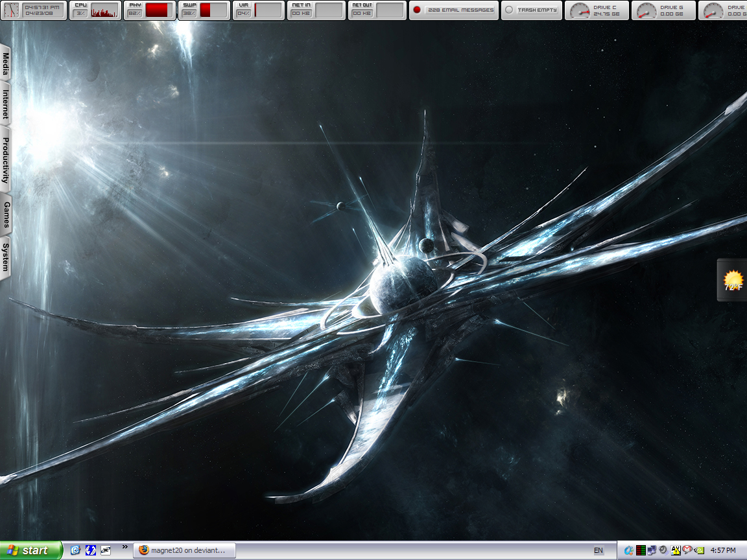Click the NET IN traffic graph
The width and height of the screenshot is (747, 560).
329,10
